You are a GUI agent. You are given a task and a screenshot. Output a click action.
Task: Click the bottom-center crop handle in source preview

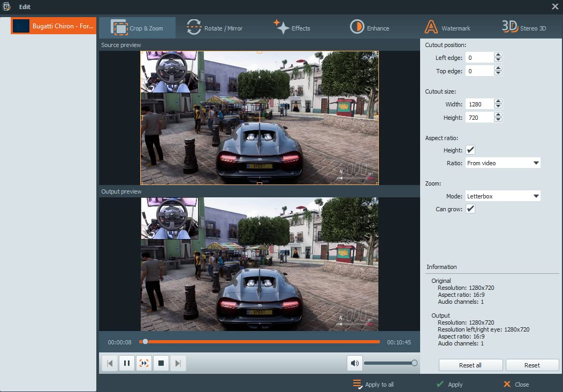tap(260, 183)
